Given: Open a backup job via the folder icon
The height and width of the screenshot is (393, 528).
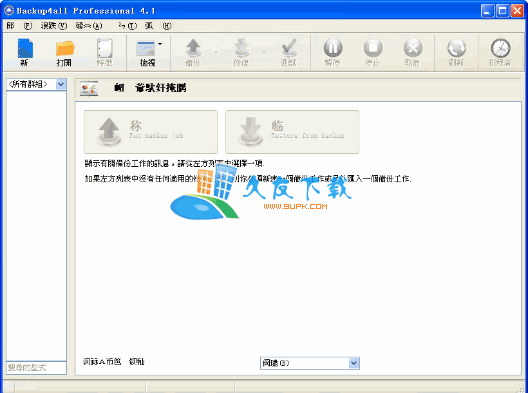Looking at the screenshot, I should click(x=65, y=52).
